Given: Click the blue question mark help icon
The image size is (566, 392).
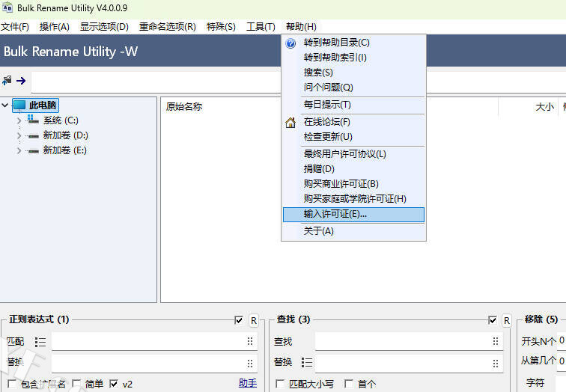Looking at the screenshot, I should point(290,43).
